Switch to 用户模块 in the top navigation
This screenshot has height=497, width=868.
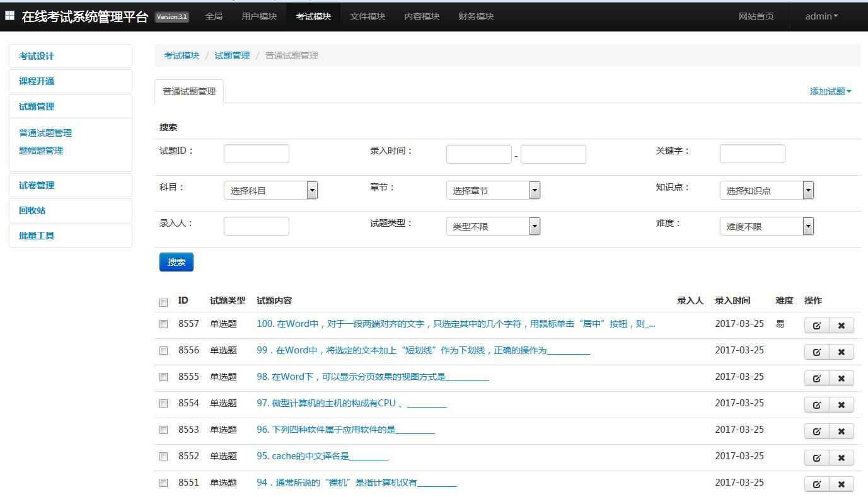[x=259, y=16]
